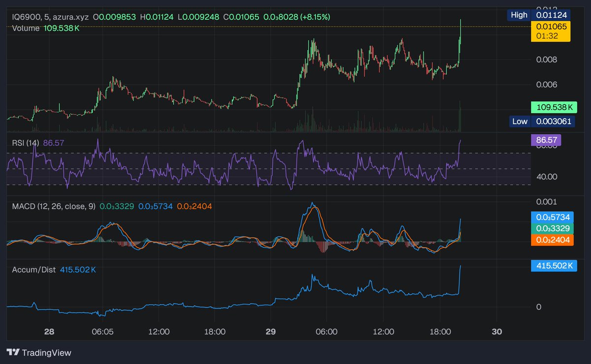Click the purple RSI 86.57 axis label
The height and width of the screenshot is (364, 591).
click(546, 140)
